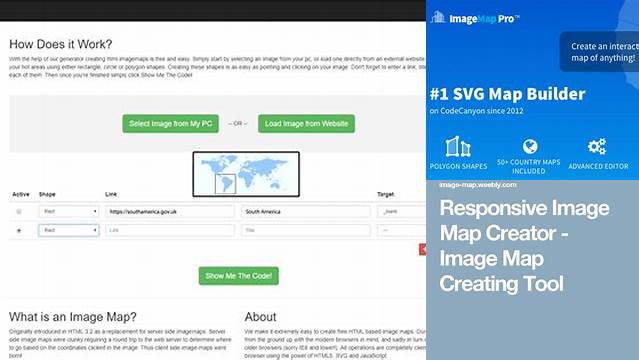
Task: Edit the South America title field
Action: pyautogui.click(x=306, y=212)
